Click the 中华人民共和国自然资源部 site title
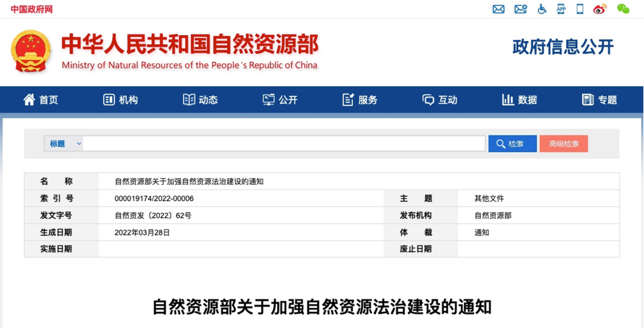Image resolution: width=644 pixels, height=328 pixels. 190,44
